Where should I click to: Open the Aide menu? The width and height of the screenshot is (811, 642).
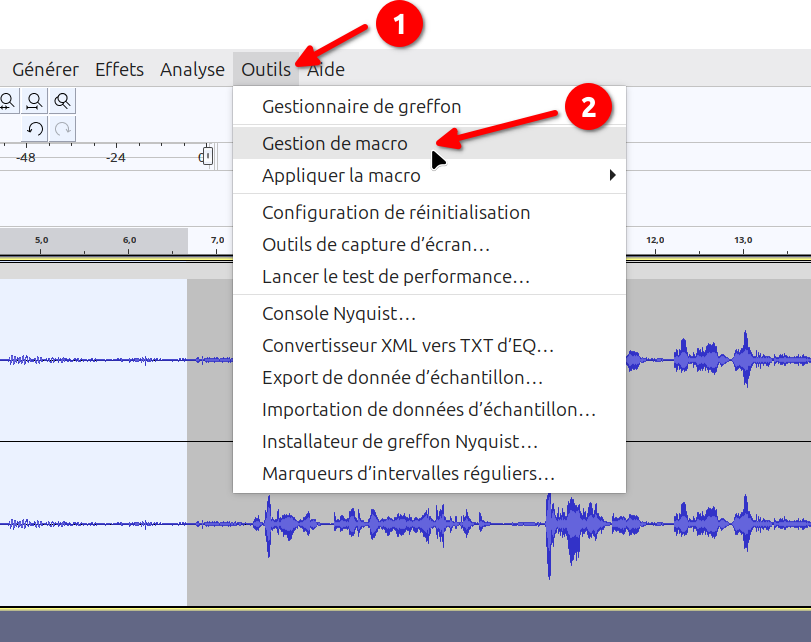[327, 70]
